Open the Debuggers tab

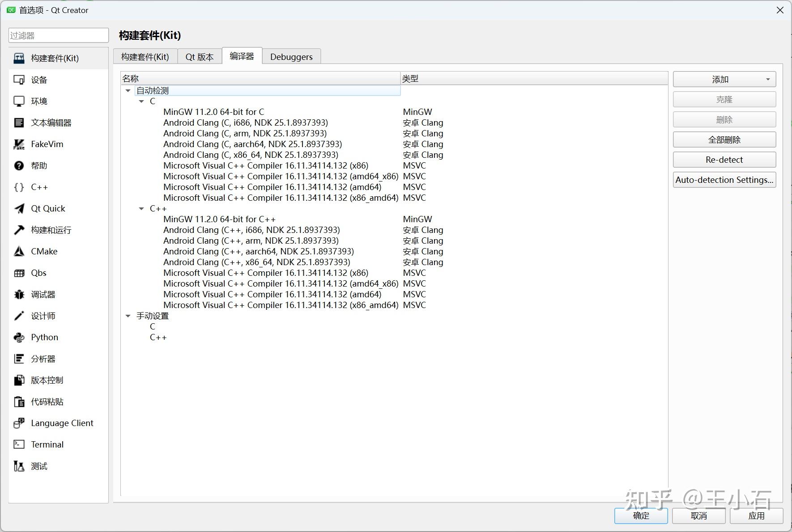coord(291,56)
